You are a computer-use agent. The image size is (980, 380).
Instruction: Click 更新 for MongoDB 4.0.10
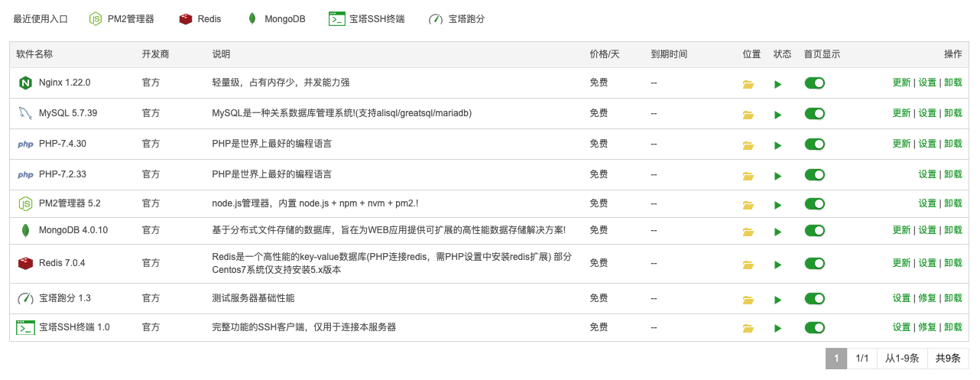coord(901,230)
